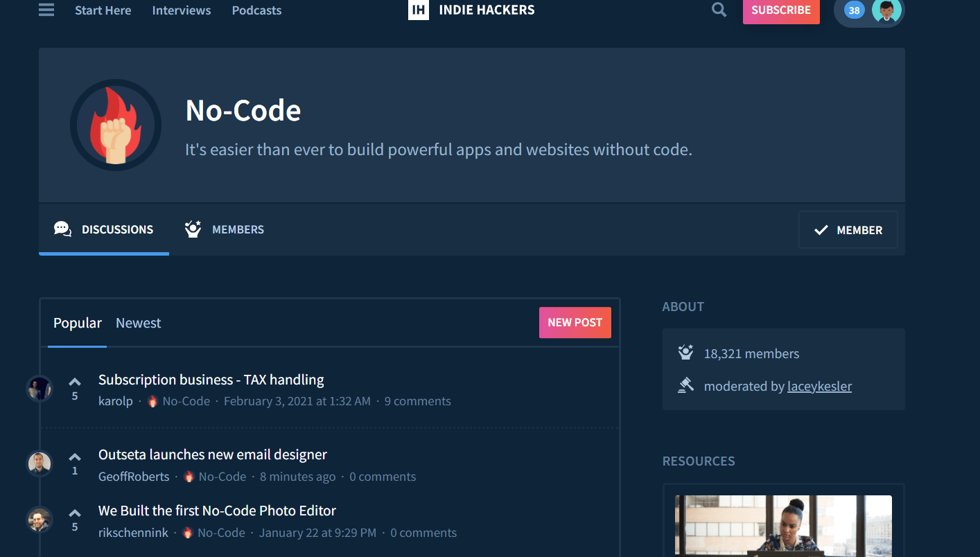Upvote the No-Code Photo Editor post
The height and width of the screenshot is (557, 980).
tap(75, 513)
